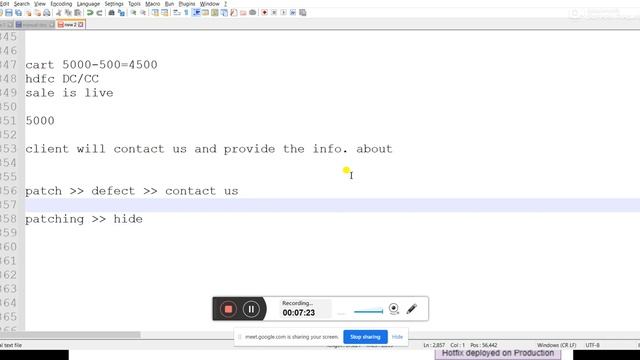Click Run Macro Multiple Times icon

click(x=293, y=13)
